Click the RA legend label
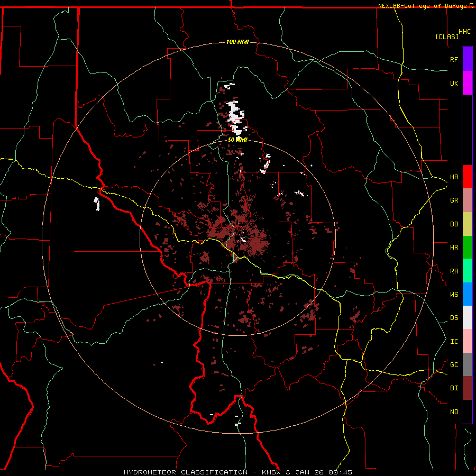 pos(454,271)
